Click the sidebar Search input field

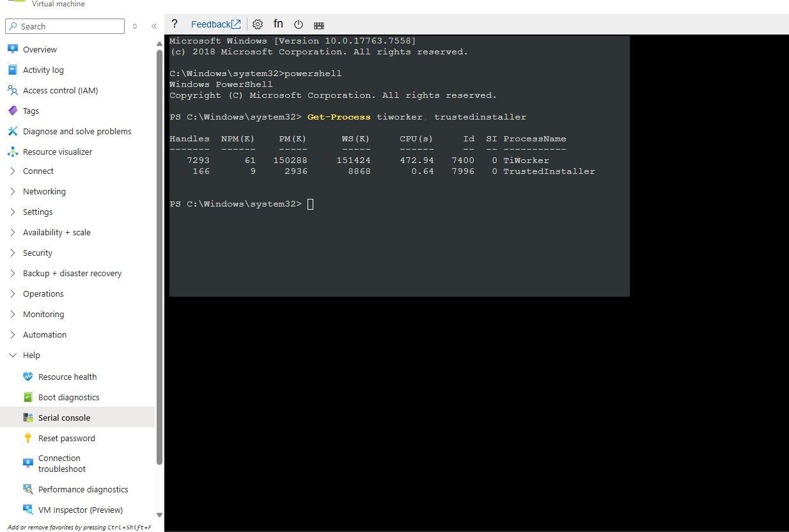coord(65,26)
